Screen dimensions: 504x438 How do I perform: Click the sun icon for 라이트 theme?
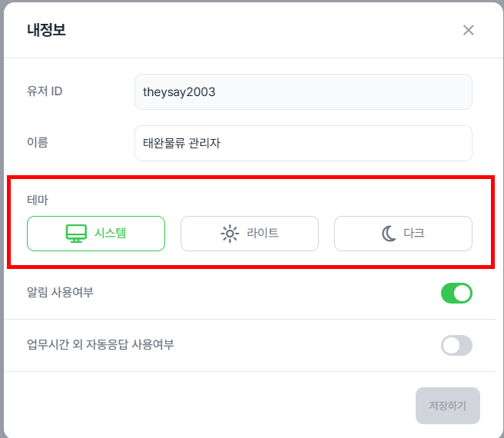[230, 233]
